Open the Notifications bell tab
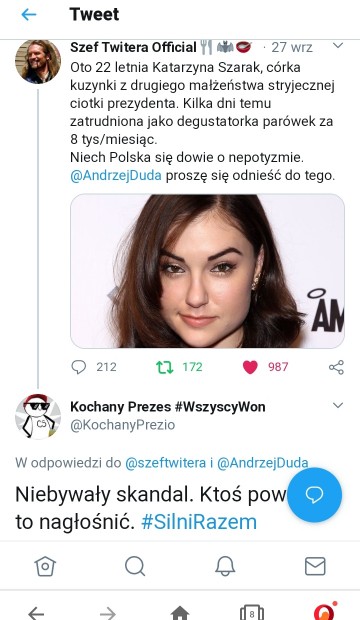 click(x=225, y=566)
